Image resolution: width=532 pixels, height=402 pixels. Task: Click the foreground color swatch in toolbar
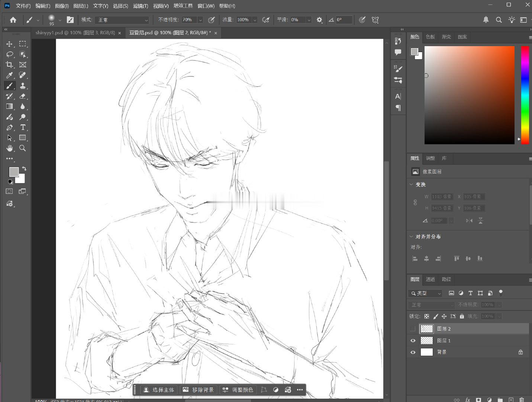pos(14,172)
